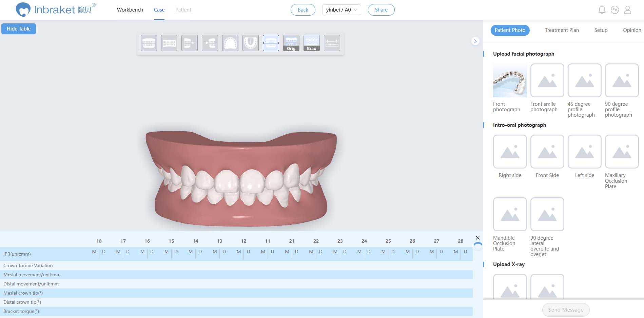Click Distal crown tip(°) row label
The width and height of the screenshot is (644, 318).
click(22, 302)
